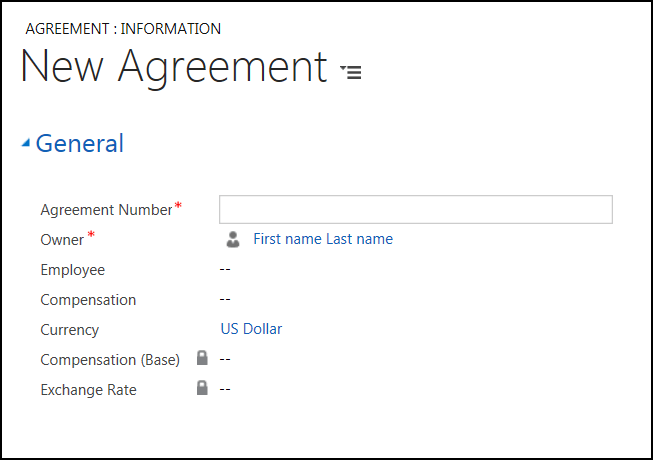Screen dimensions: 653x460
Task: Open the First name Last name link
Action: [322, 239]
